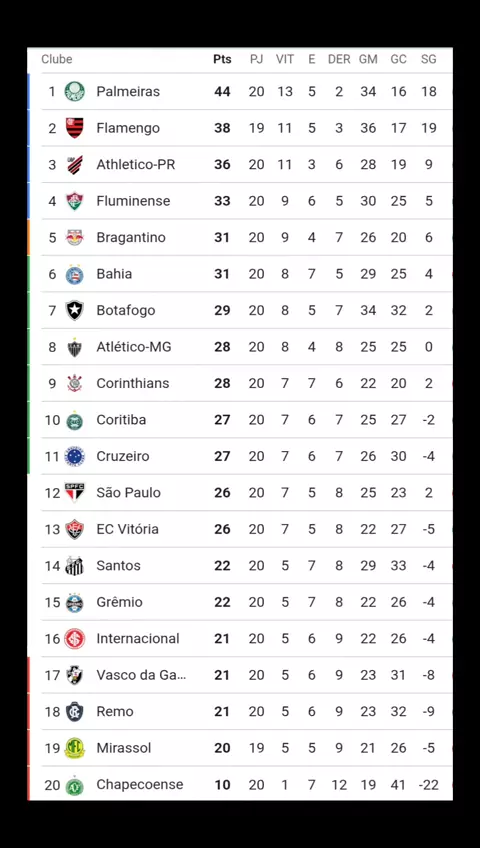Viewport: 480px width, 848px height.
Task: Click the São Paulo SPFC crest
Action: click(75, 493)
